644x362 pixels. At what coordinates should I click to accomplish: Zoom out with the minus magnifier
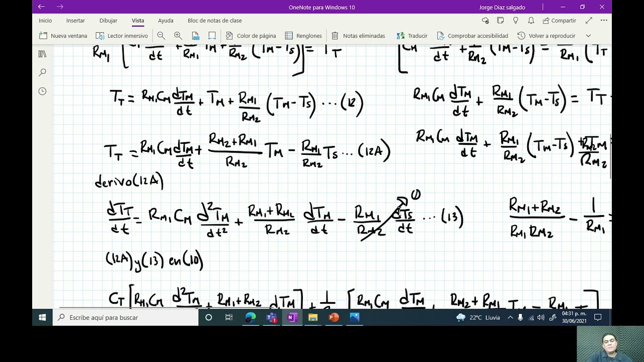(x=161, y=36)
